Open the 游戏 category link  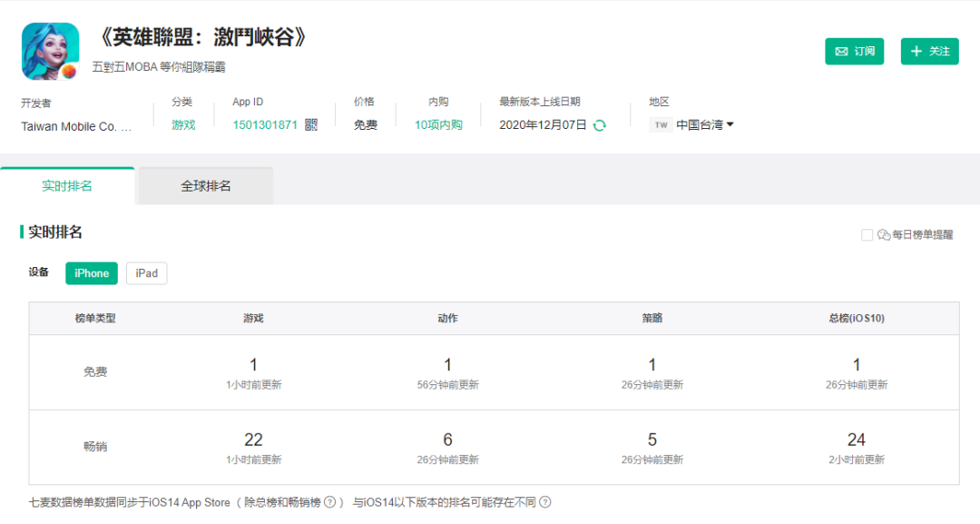(183, 125)
